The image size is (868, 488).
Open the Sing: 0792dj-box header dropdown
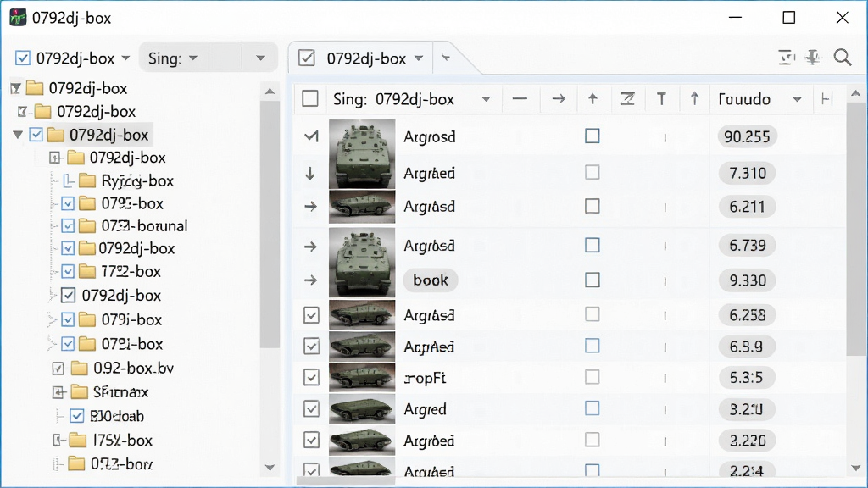coord(486,100)
